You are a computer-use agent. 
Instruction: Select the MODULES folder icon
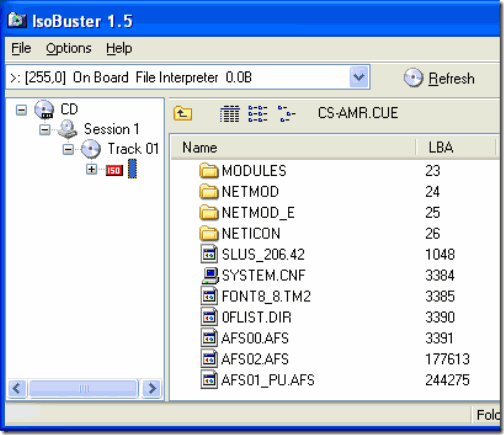(x=209, y=170)
